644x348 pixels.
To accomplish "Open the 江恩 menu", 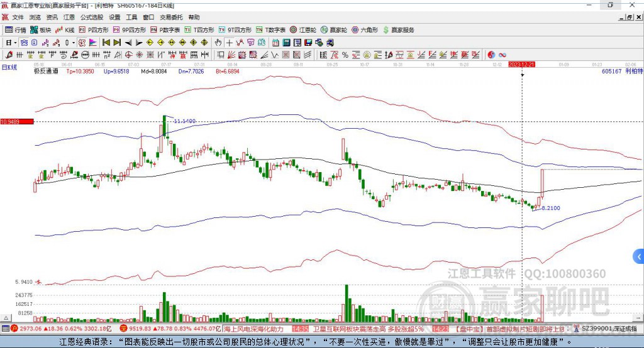I will coord(69,17).
